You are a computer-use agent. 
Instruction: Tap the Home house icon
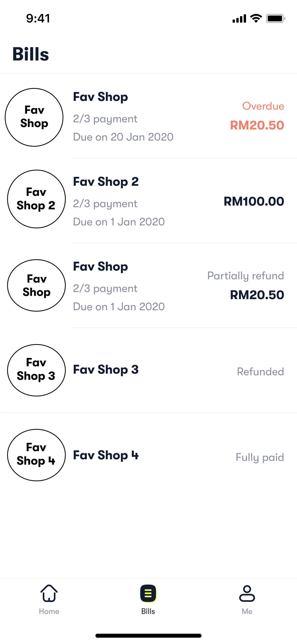click(x=49, y=593)
